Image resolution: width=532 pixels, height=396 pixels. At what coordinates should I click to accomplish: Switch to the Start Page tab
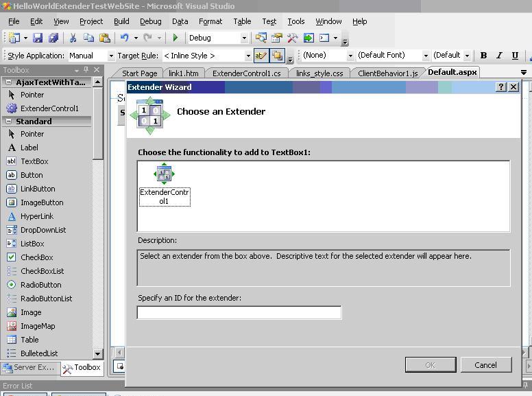139,73
